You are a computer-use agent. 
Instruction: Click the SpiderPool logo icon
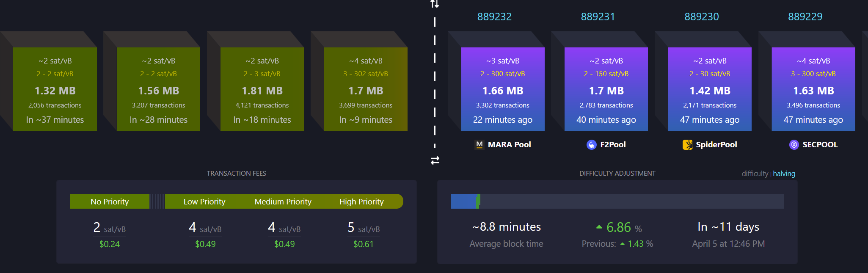688,145
